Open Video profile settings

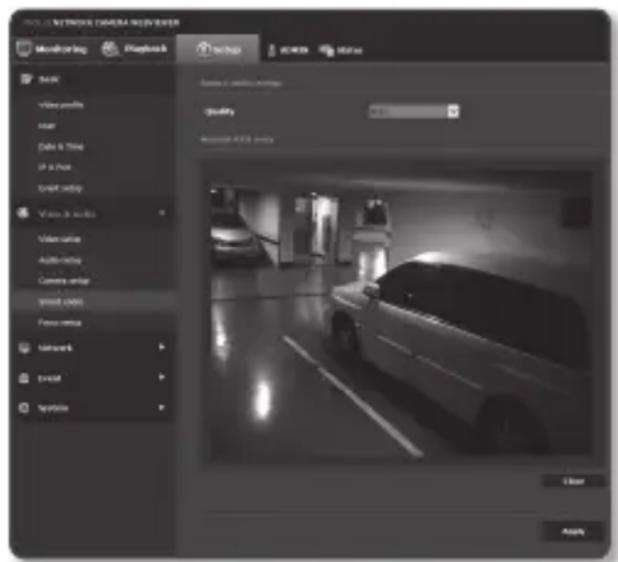61,105
